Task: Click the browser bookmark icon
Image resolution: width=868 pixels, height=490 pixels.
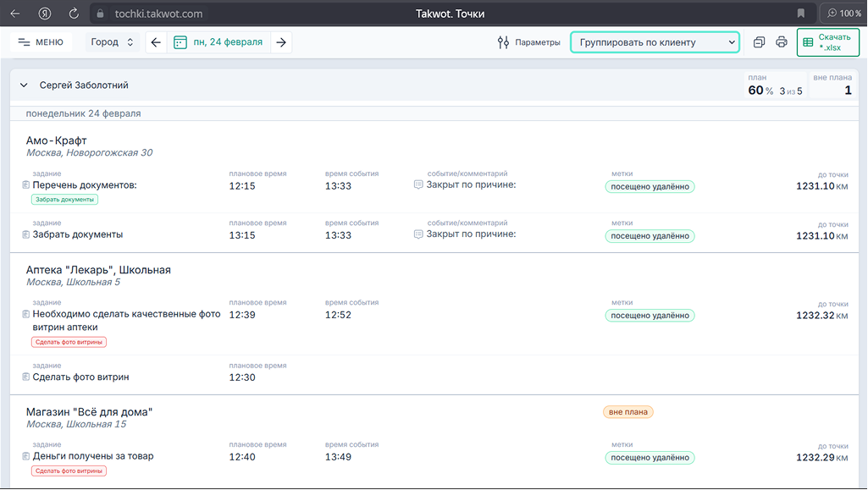Action: point(800,14)
